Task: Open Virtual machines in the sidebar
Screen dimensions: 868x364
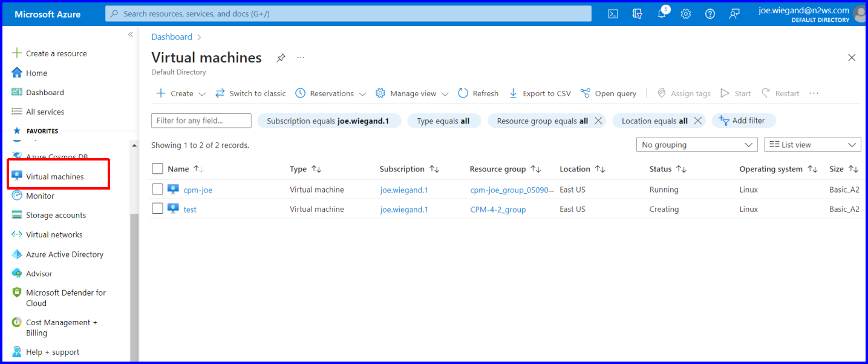Action: 48,176
